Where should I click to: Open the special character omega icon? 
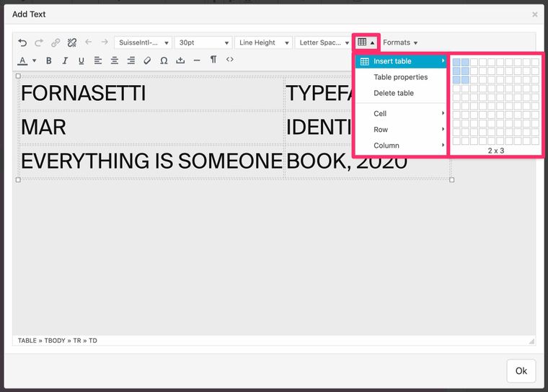click(164, 61)
